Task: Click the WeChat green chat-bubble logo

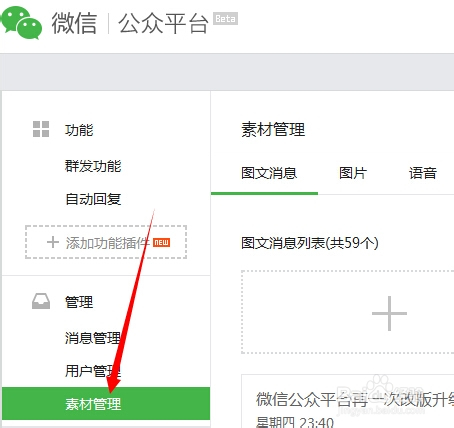Action: [x=21, y=22]
